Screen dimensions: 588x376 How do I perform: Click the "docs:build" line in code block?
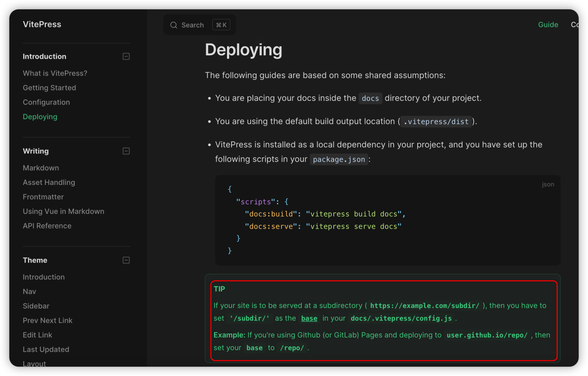(x=325, y=214)
